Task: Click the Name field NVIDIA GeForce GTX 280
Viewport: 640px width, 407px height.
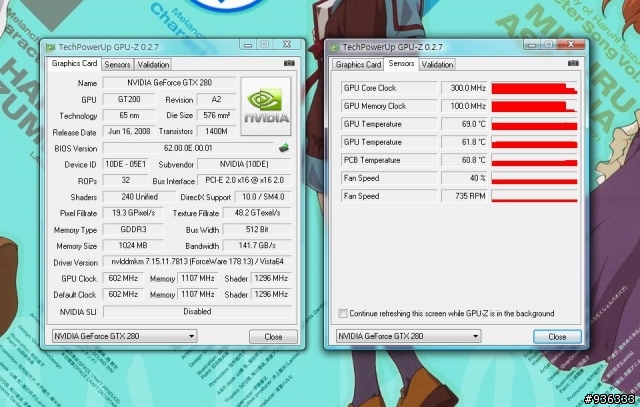Action: pos(169,82)
